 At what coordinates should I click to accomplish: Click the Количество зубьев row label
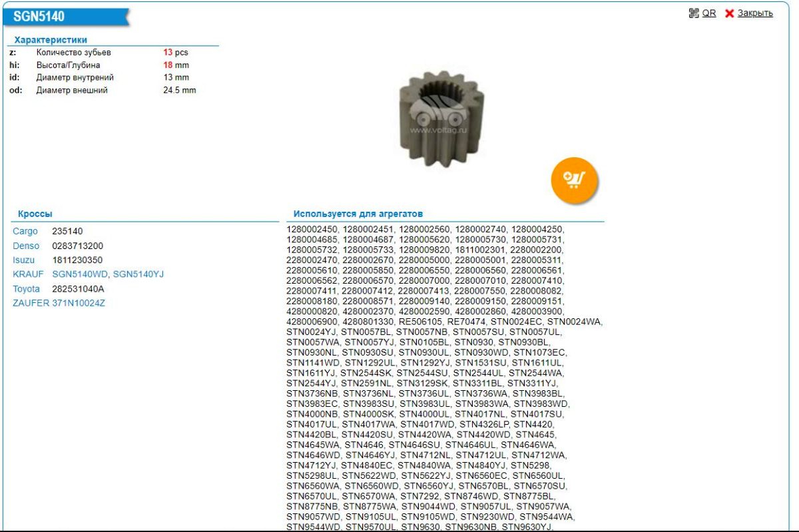tap(74, 53)
